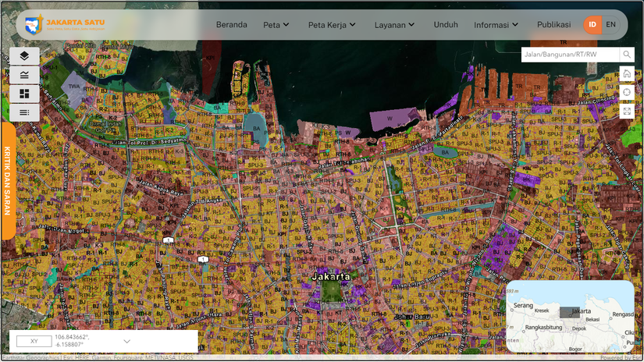This screenshot has width=644, height=362.
Task: Toggle fullscreen map view icon
Action: (627, 111)
